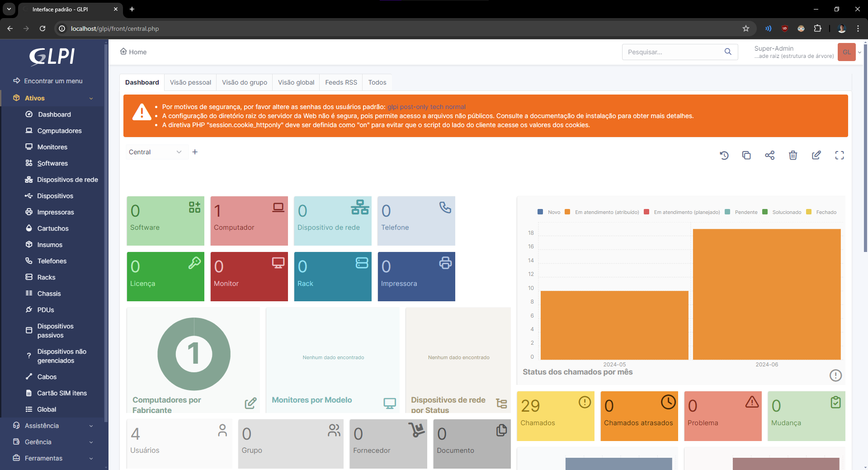Click the trash icon to delete dashboard
The height and width of the screenshot is (470, 868).
[793, 156]
